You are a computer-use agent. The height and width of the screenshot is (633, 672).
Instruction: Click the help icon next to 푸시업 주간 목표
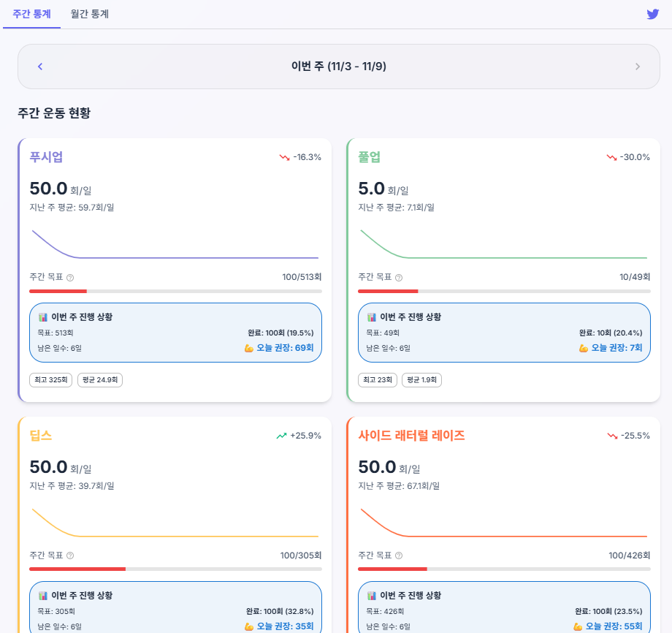(70, 278)
